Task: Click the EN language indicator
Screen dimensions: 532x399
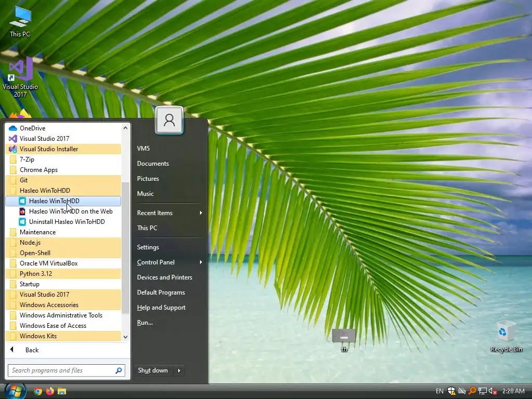Action: point(440,391)
